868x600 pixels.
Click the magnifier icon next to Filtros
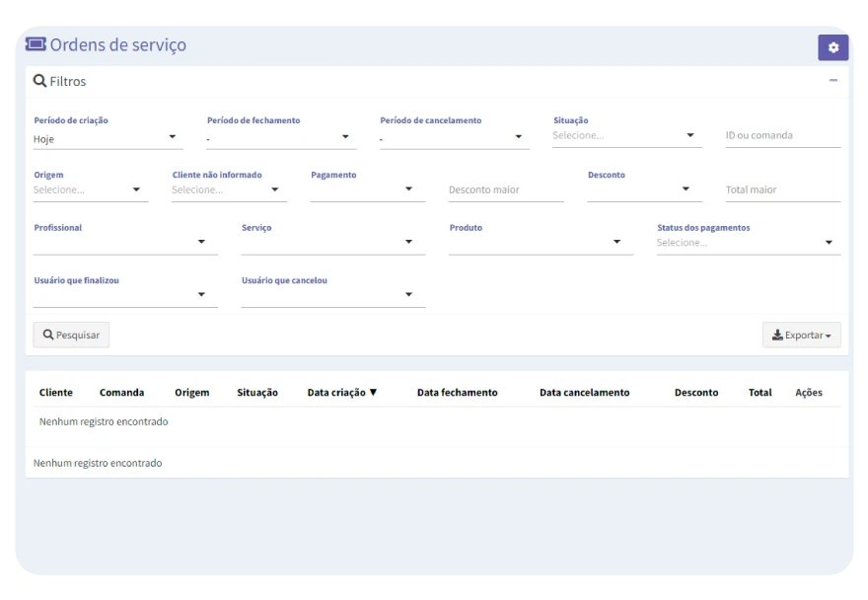pos(40,81)
